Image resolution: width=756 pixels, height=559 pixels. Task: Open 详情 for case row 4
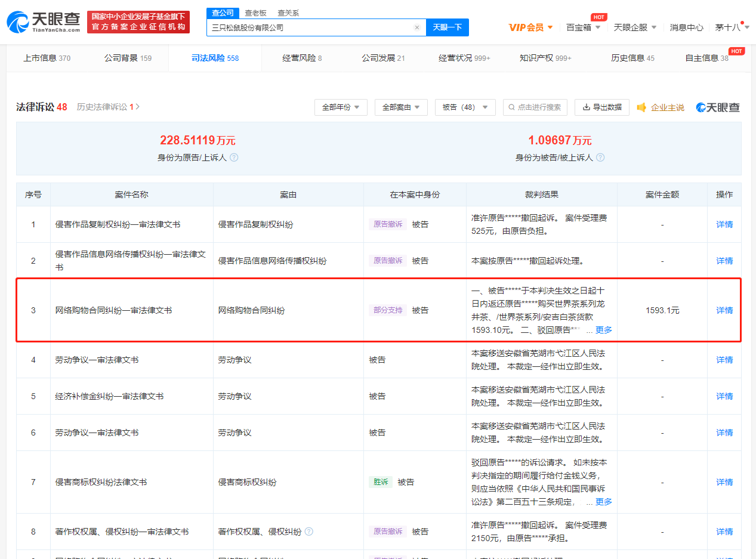point(724,360)
